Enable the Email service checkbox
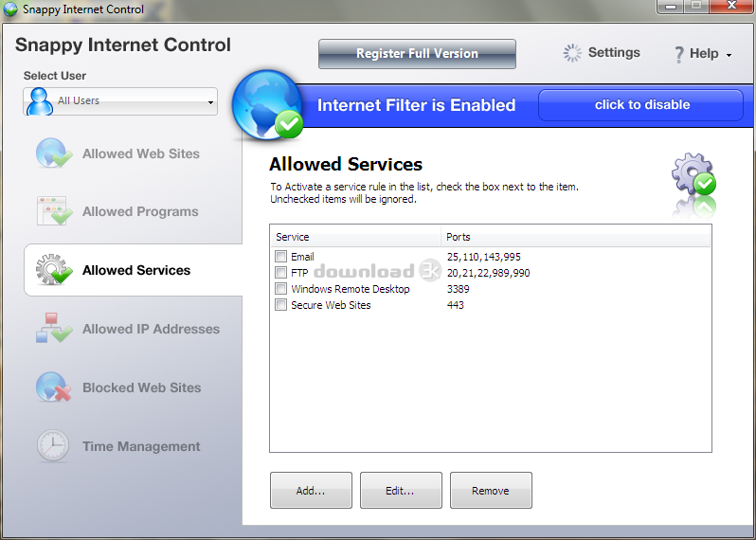This screenshot has width=756, height=540. pos(281,257)
